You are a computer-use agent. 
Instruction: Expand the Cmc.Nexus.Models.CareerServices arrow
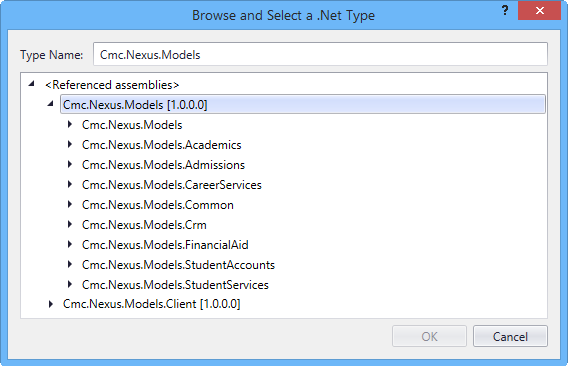tap(70, 184)
